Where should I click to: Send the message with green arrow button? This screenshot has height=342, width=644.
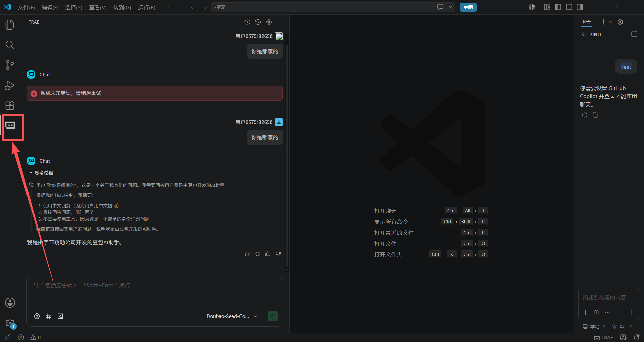tap(273, 316)
